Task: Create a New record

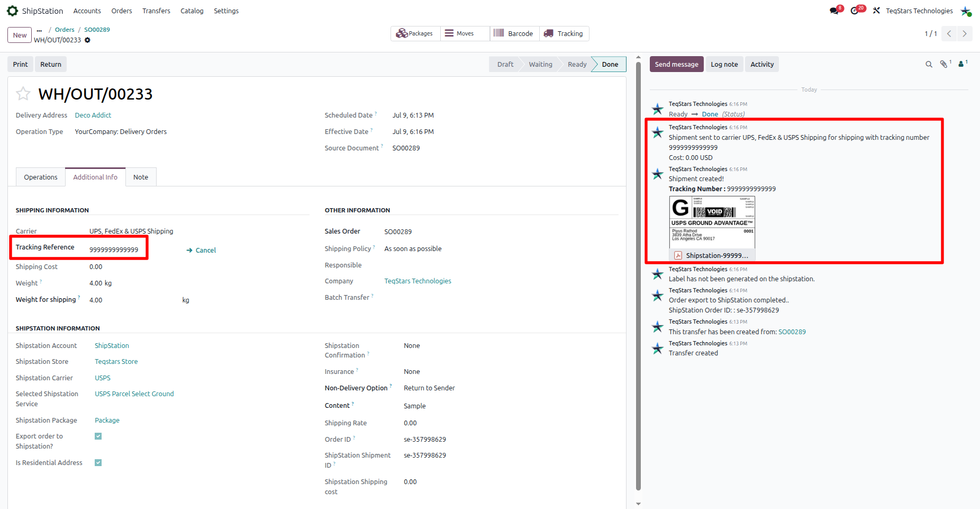Action: coord(20,35)
